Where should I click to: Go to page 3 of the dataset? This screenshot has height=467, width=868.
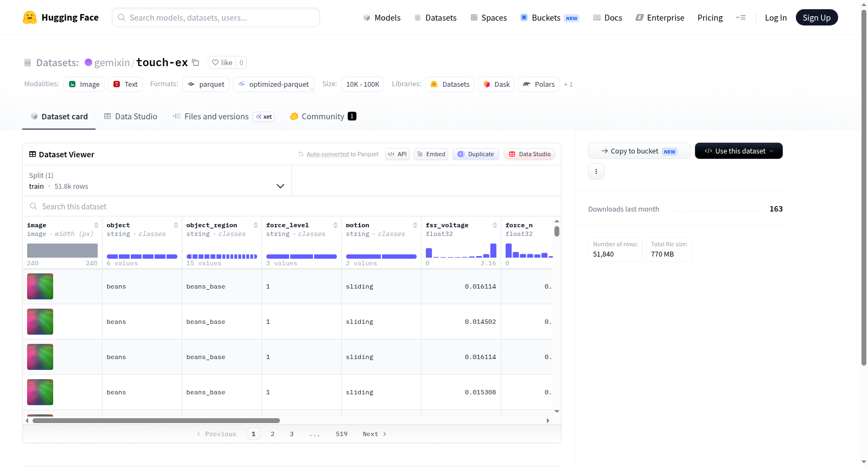pos(291,434)
